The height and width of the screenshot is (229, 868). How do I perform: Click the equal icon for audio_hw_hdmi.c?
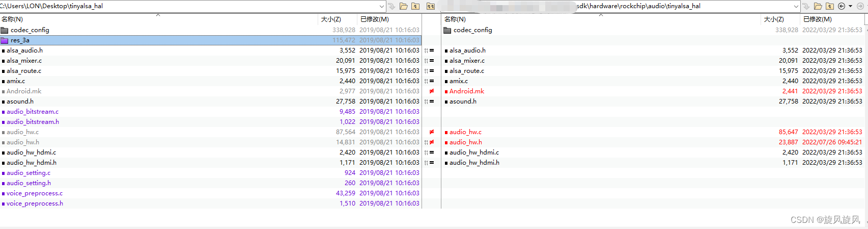pyautogui.click(x=432, y=152)
